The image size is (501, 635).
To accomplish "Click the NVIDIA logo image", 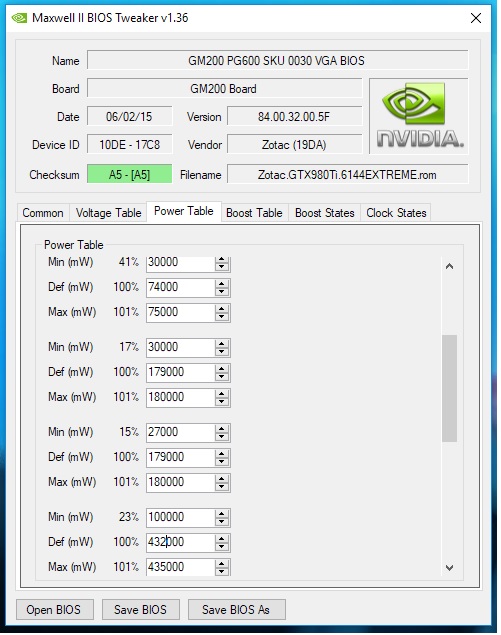I will (419, 116).
